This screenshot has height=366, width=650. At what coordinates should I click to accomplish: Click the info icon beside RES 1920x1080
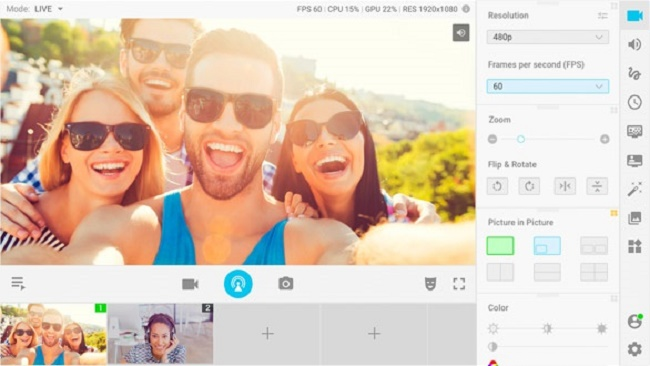(x=466, y=9)
